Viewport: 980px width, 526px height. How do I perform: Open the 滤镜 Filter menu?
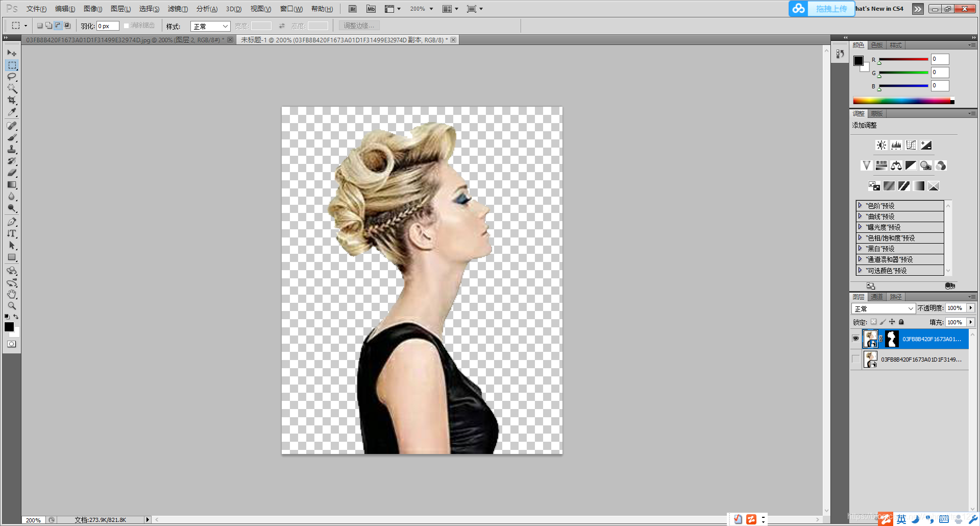(x=178, y=9)
